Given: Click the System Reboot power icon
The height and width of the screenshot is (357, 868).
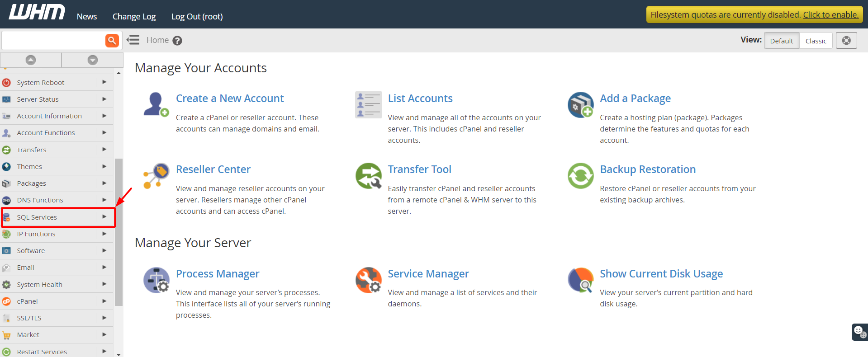Looking at the screenshot, I should click(6, 83).
